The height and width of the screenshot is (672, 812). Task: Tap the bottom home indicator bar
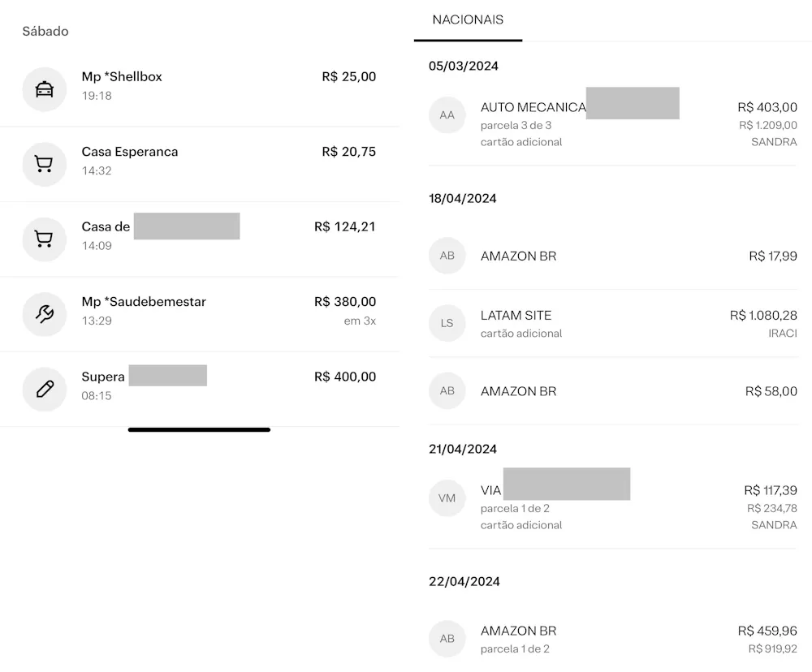click(199, 429)
